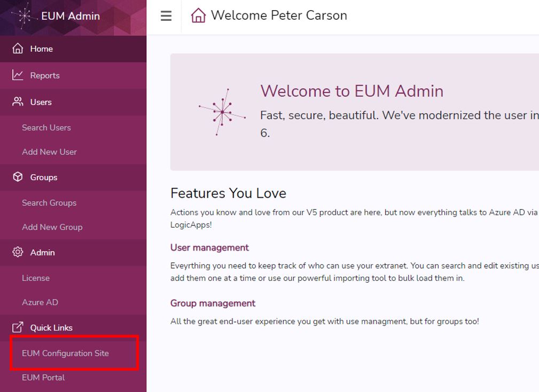Image resolution: width=539 pixels, height=392 pixels.
Task: Click the Quick Links external-link icon
Action: tap(18, 327)
